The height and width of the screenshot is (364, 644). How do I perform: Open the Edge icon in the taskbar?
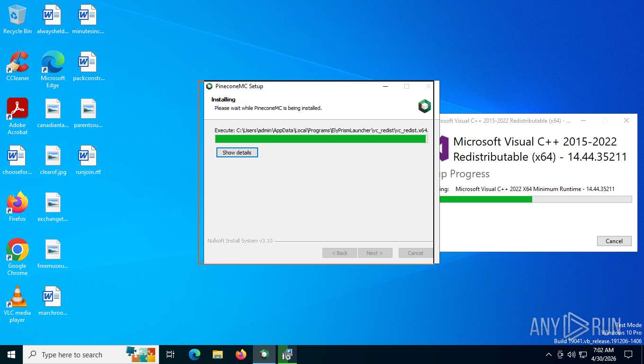[195, 355]
